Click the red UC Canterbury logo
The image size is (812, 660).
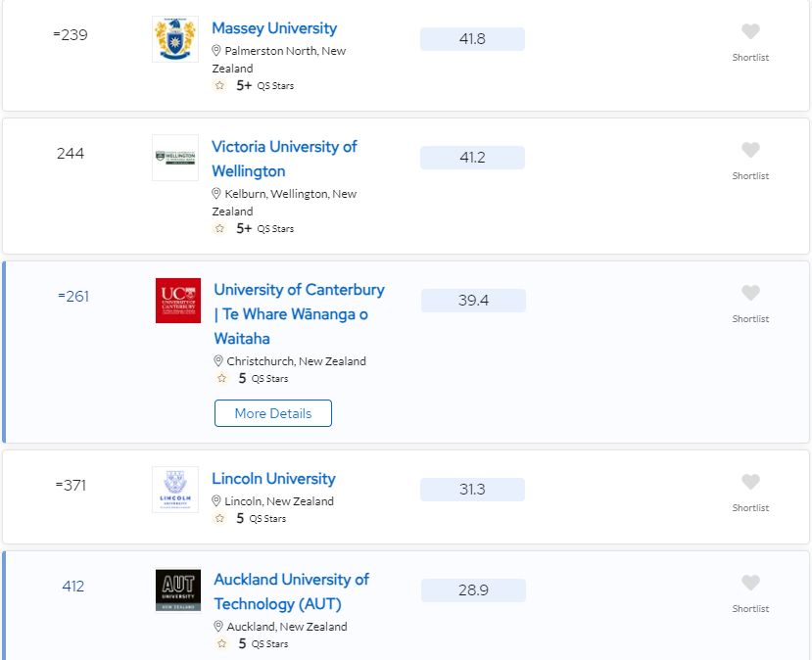(178, 301)
